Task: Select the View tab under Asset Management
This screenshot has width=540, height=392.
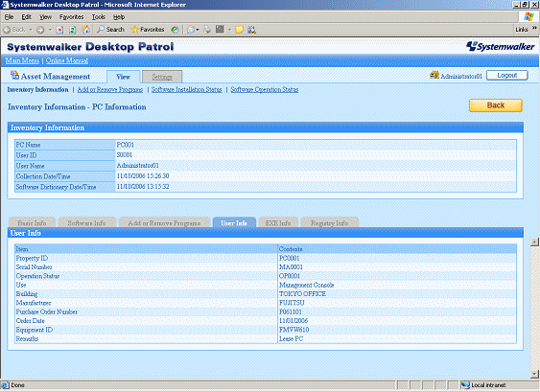Action: click(124, 77)
